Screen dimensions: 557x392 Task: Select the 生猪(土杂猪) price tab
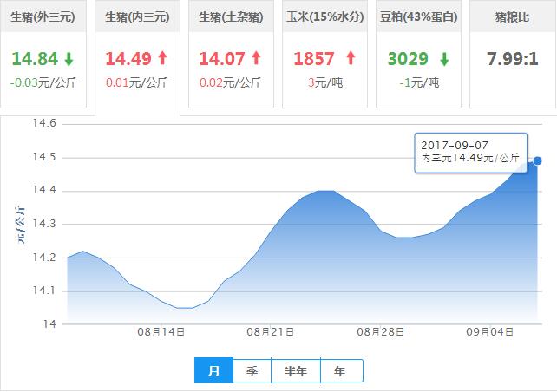231,54
